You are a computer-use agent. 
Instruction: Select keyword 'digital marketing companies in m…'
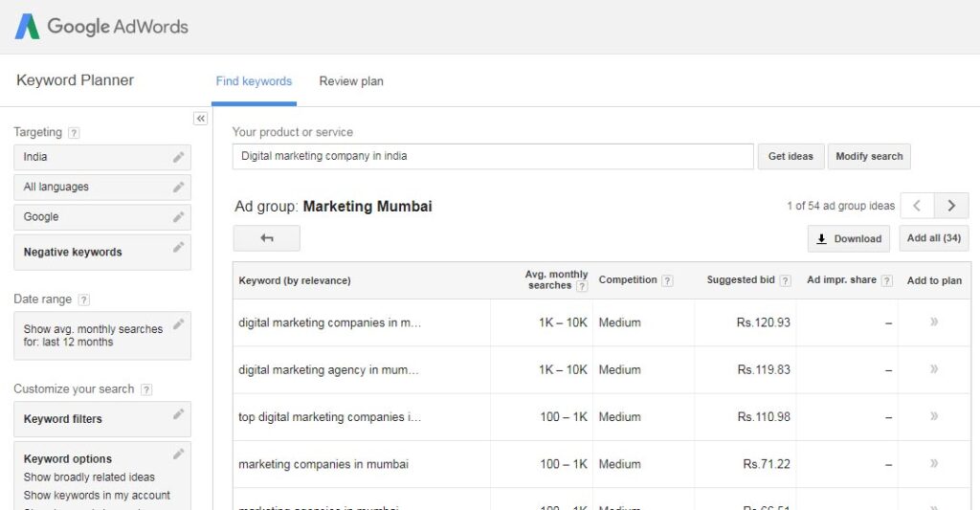[x=329, y=323]
